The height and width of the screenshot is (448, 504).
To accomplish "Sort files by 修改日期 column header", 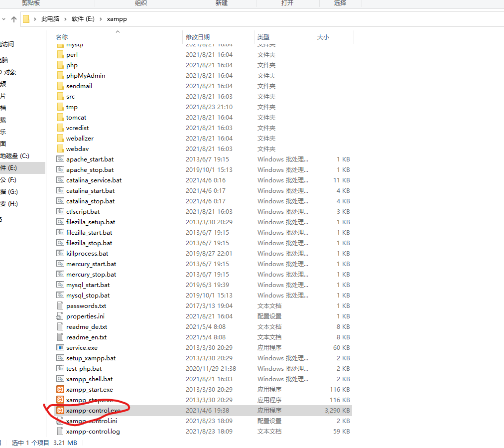I will click(x=198, y=37).
